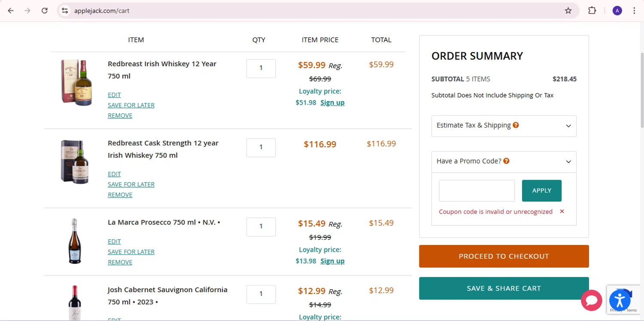Remove Redbreast Irish Whiskey 12 Year from cart
The width and height of the screenshot is (644, 321).
(x=120, y=115)
